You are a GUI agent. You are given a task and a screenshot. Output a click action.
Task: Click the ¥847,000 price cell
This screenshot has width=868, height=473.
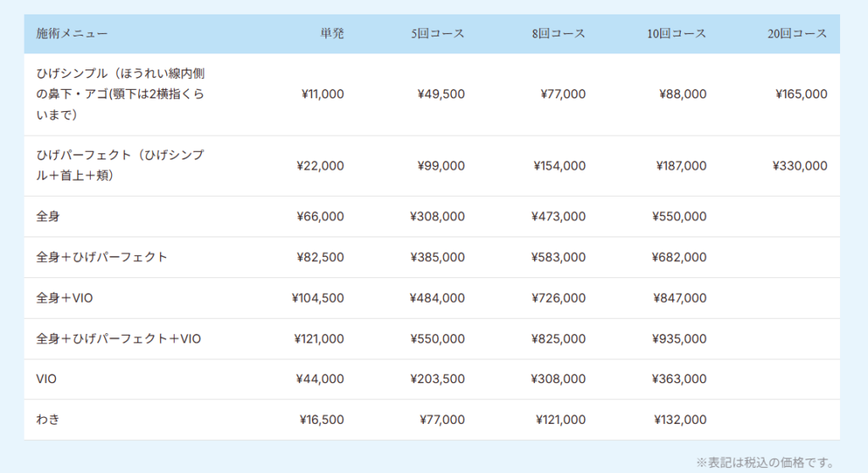pyautogui.click(x=679, y=298)
